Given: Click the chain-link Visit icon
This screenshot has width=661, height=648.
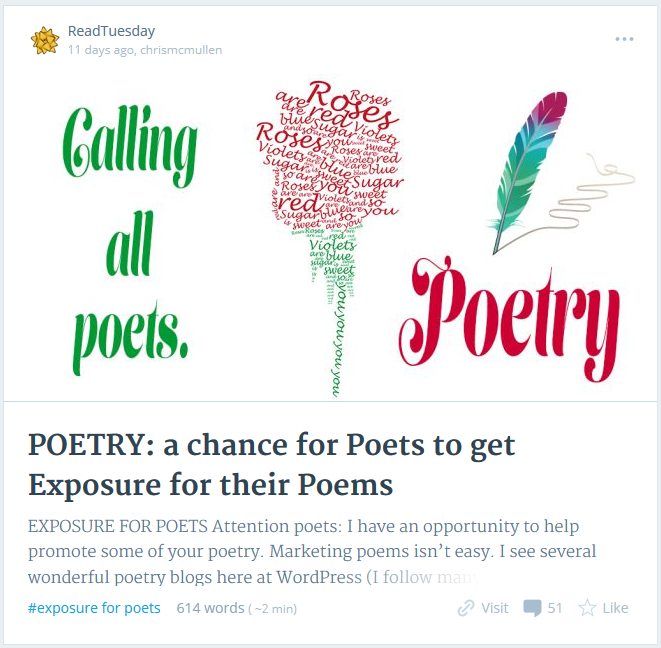Looking at the screenshot, I should click(466, 608).
